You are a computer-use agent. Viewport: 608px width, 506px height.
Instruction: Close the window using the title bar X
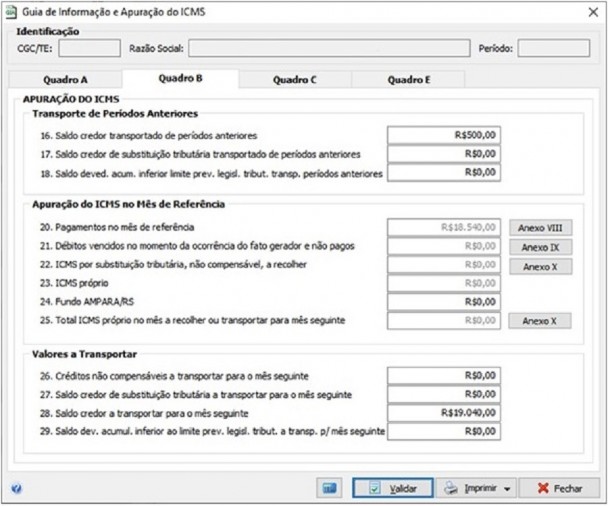(590, 9)
